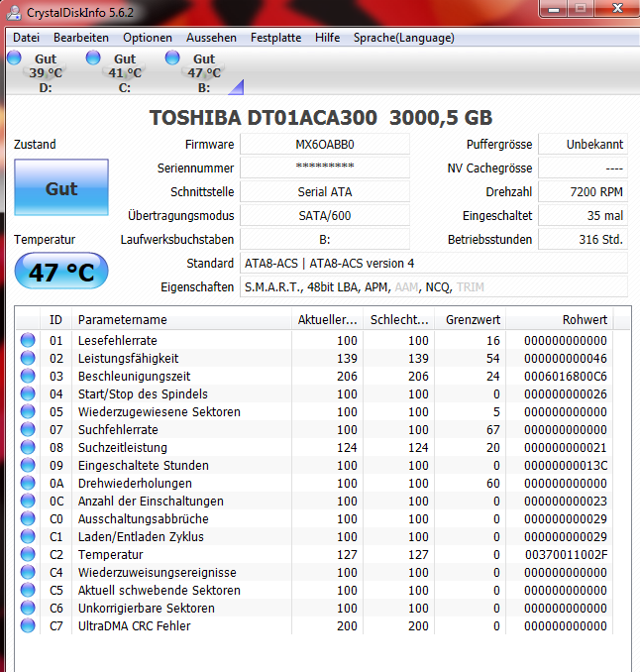The width and height of the screenshot is (640, 672).
Task: Click raw value 00370011002F
Action: (x=566, y=555)
